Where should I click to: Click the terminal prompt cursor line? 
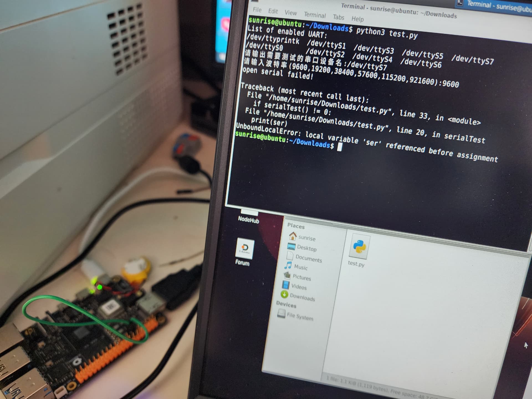[x=288, y=141]
